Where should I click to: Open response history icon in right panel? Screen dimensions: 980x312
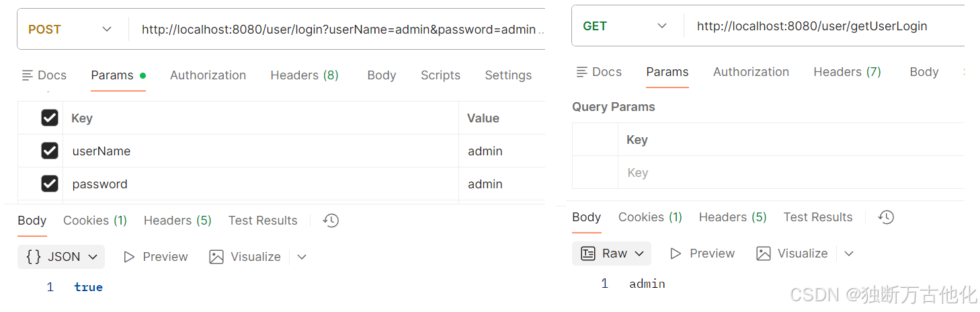point(886,217)
